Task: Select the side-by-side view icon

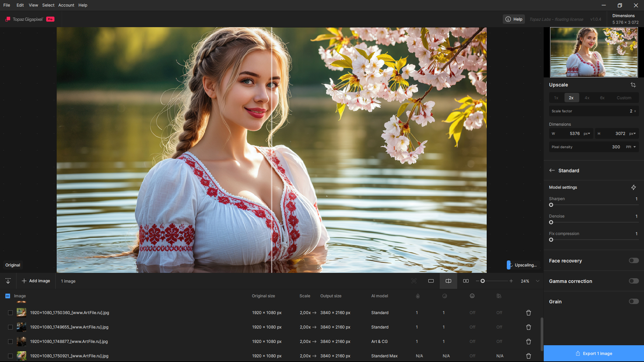Action: (466, 281)
